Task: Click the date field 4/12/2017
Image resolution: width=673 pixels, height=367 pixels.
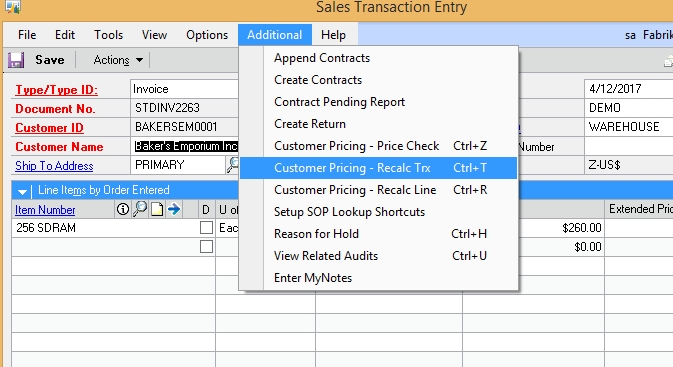Action: tap(629, 89)
